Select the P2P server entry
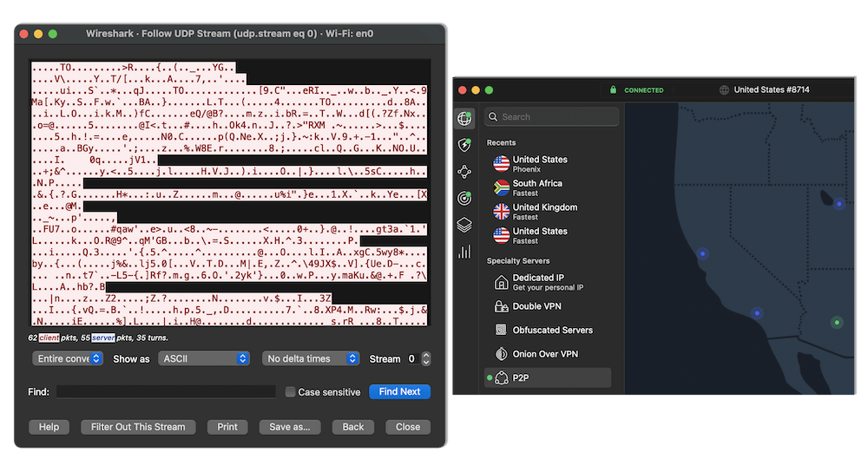The image size is (868, 472). (548, 378)
